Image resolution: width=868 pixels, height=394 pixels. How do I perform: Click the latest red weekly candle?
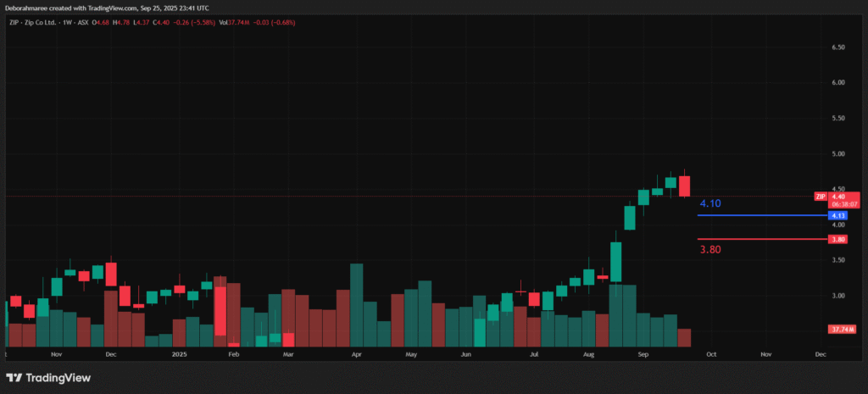tap(684, 186)
